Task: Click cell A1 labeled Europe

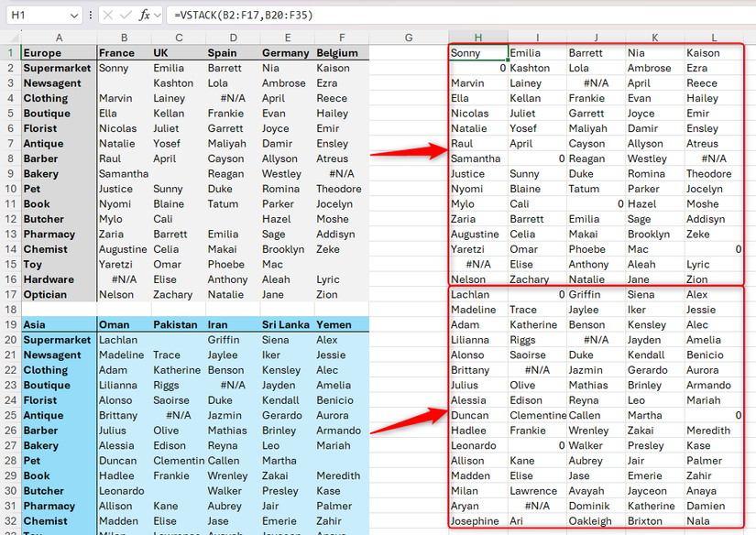Action: click(x=59, y=53)
